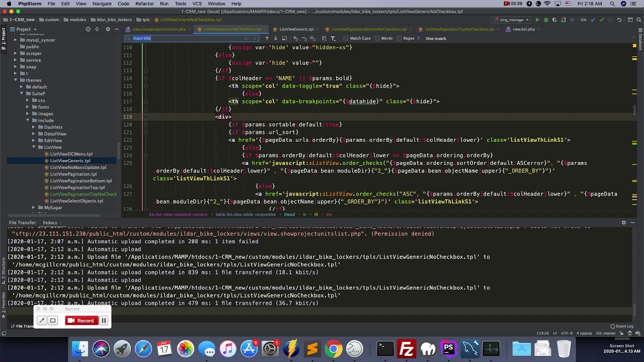This screenshot has height=362, width=644.
Task: Click the Git update project arrow
Action: coord(593,20)
